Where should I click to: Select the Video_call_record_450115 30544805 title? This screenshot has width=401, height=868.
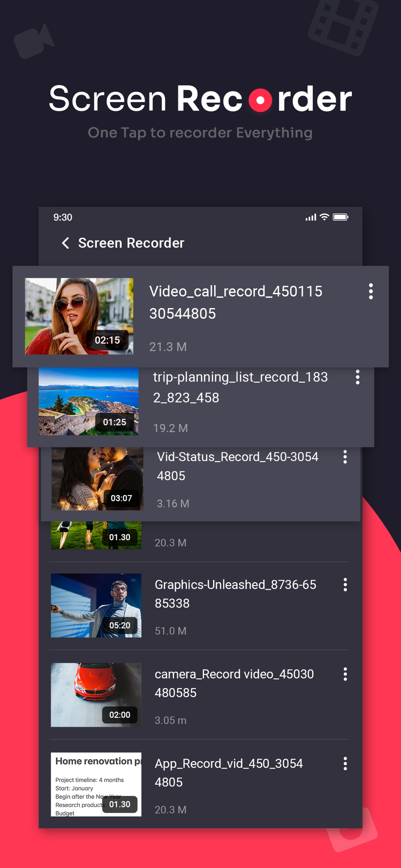tap(236, 302)
